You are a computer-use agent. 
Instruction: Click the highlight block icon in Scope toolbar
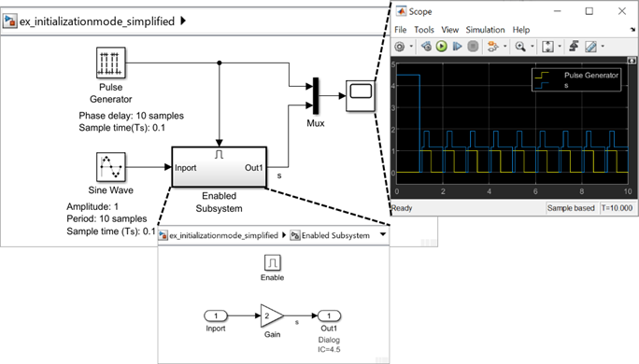(492, 47)
